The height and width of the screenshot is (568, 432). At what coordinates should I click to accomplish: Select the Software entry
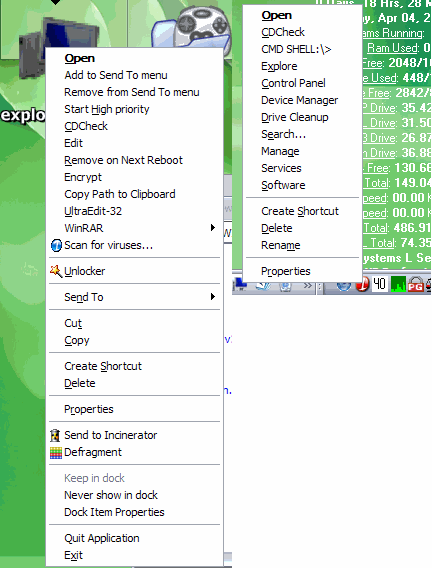[302, 185]
